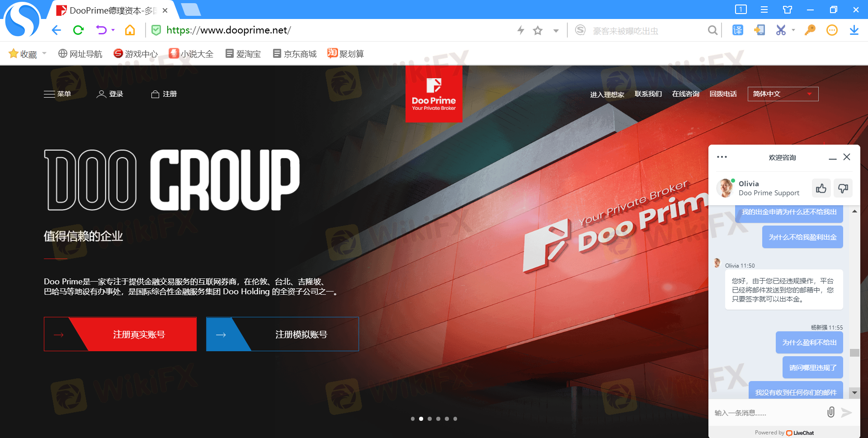Expand the 收藏 favorites dropdown arrow

[44, 53]
